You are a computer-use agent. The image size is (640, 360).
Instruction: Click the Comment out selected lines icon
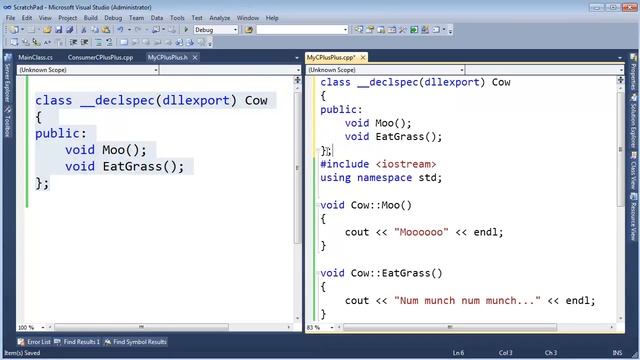[x=98, y=42]
